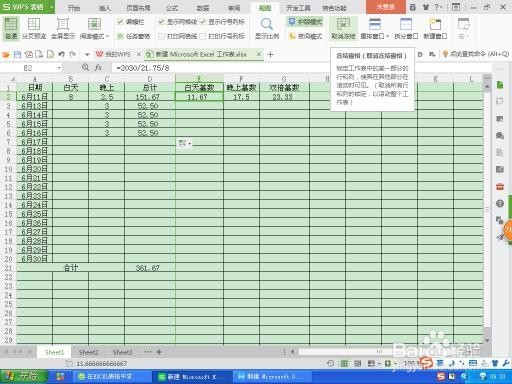Switch to the Sheet2 tab
Image resolution: width=512 pixels, height=384 pixels.
(88, 352)
